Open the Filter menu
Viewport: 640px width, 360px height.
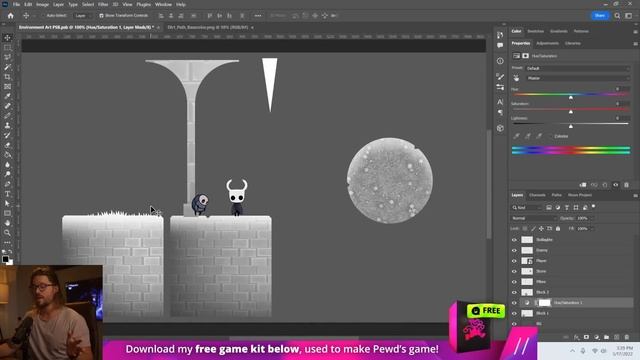click(x=103, y=4)
